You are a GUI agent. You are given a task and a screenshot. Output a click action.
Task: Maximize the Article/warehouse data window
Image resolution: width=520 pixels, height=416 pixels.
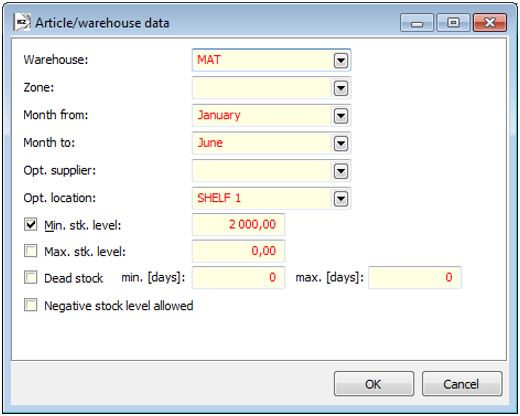point(453,23)
